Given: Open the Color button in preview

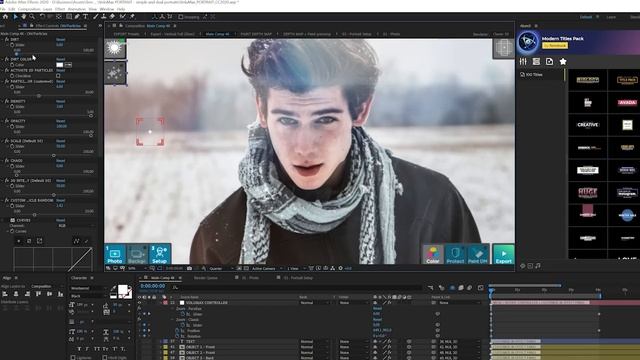Looking at the screenshot, I should [x=433, y=254].
